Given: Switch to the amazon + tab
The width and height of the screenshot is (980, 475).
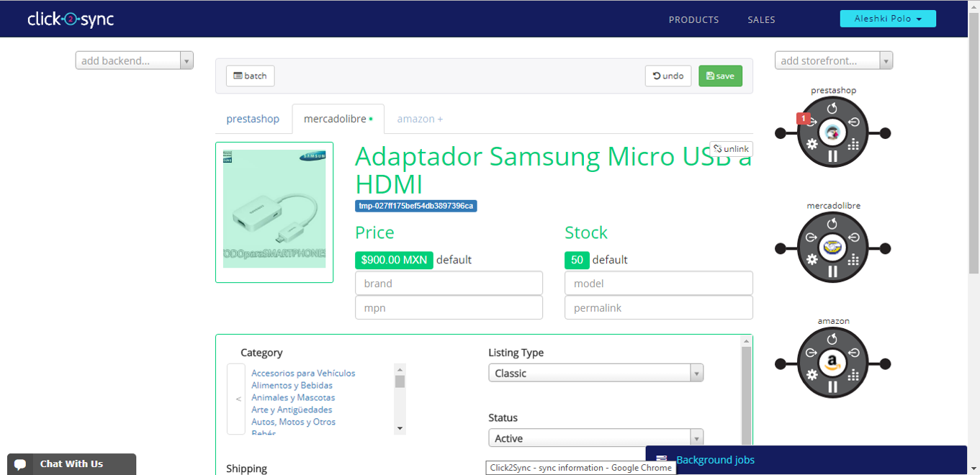Looking at the screenshot, I should tap(420, 119).
